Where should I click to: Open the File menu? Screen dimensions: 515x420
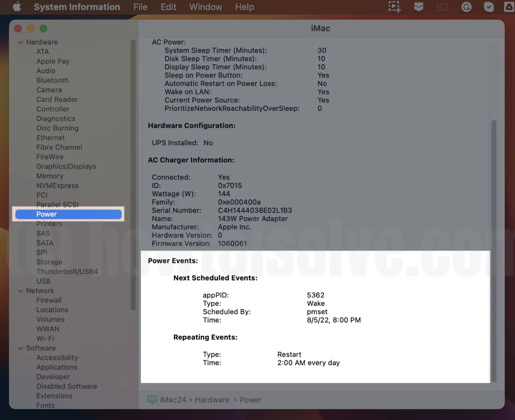(140, 7)
